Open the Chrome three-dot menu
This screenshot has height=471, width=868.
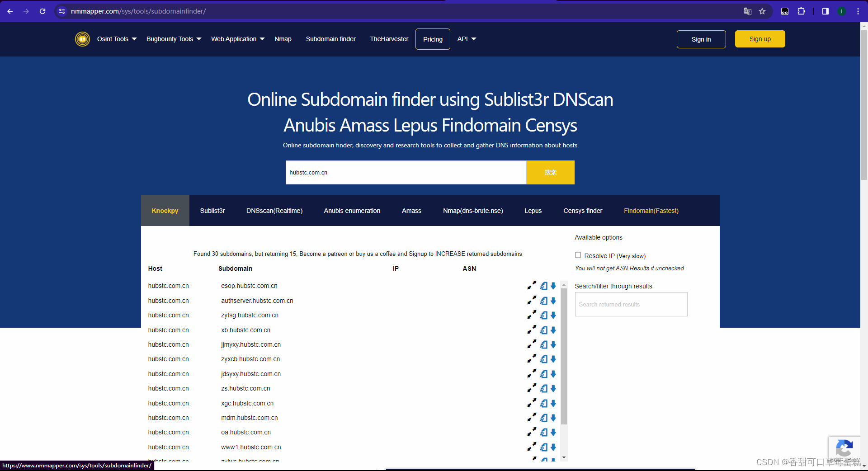(858, 11)
